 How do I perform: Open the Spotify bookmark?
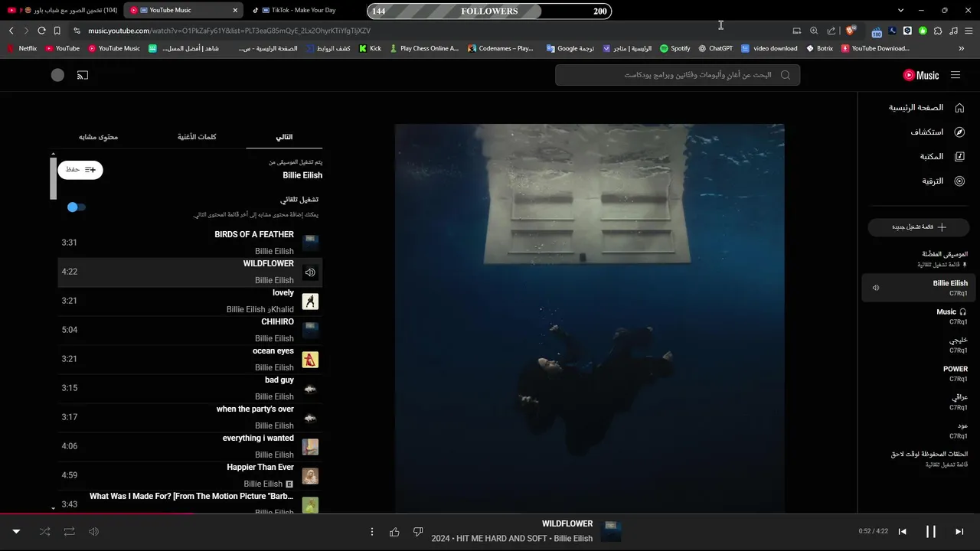[675, 48]
